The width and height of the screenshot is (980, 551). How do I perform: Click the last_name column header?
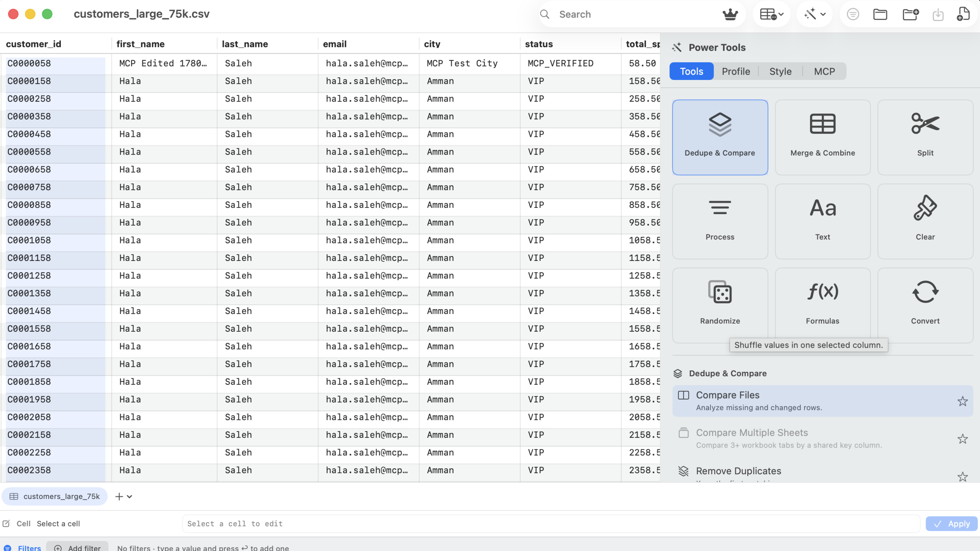coord(268,44)
